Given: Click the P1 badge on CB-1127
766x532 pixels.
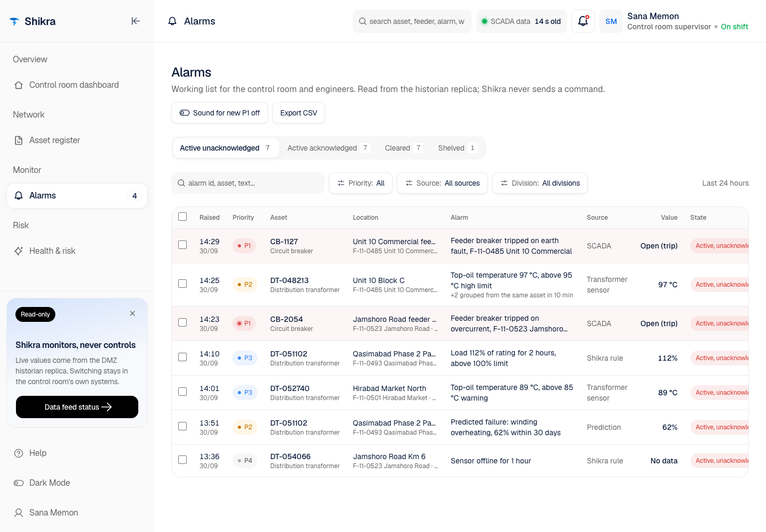Looking at the screenshot, I should (x=244, y=246).
